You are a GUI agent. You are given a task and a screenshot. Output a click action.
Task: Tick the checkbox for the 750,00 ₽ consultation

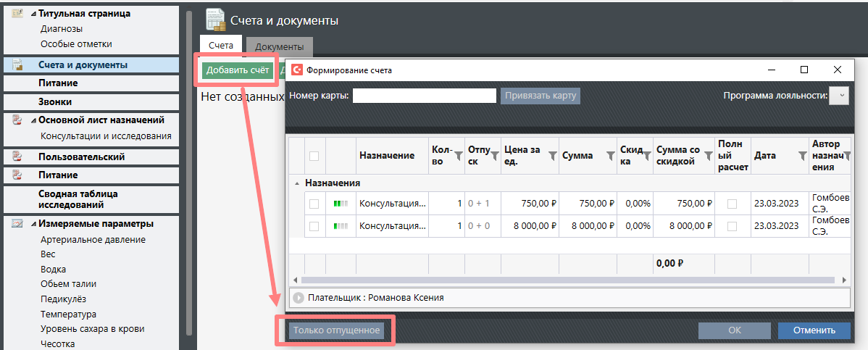(x=314, y=204)
